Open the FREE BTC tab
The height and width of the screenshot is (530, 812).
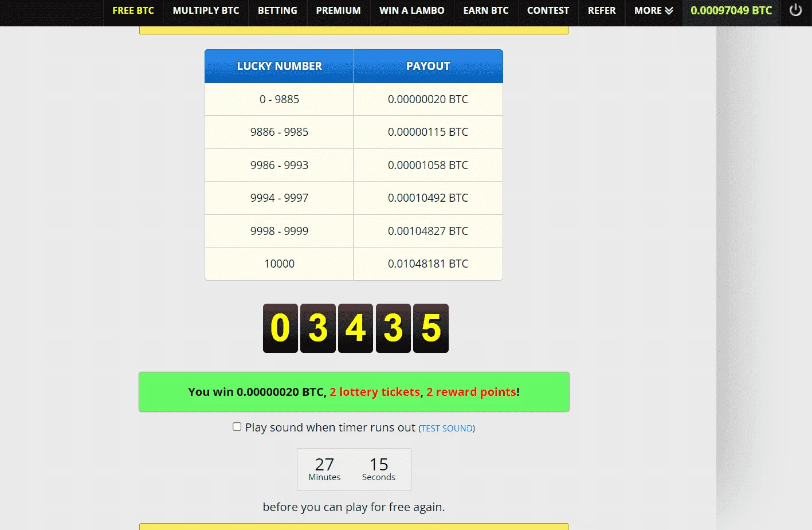click(133, 11)
